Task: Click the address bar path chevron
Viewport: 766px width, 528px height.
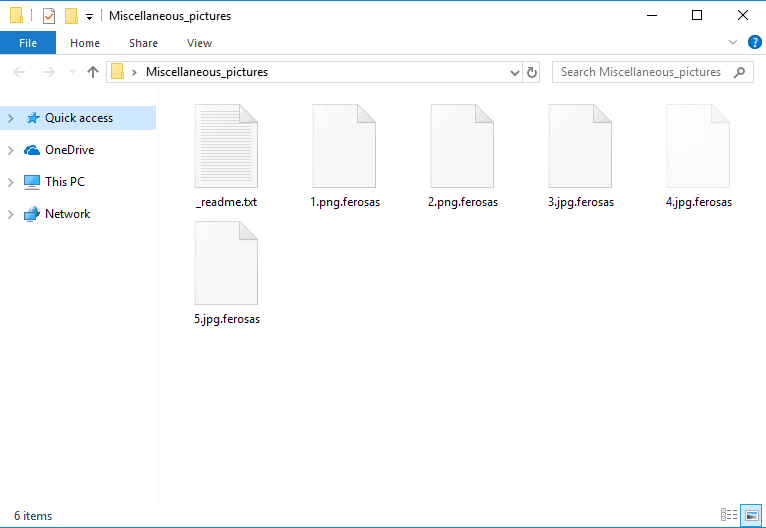Action: pyautogui.click(x=134, y=73)
